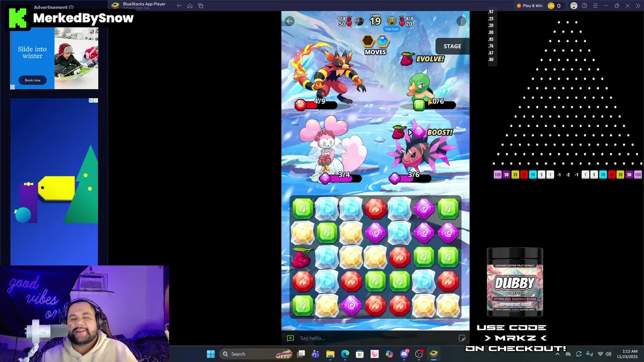Select the raspberry tile on the board
The image size is (644, 362).
(302, 257)
